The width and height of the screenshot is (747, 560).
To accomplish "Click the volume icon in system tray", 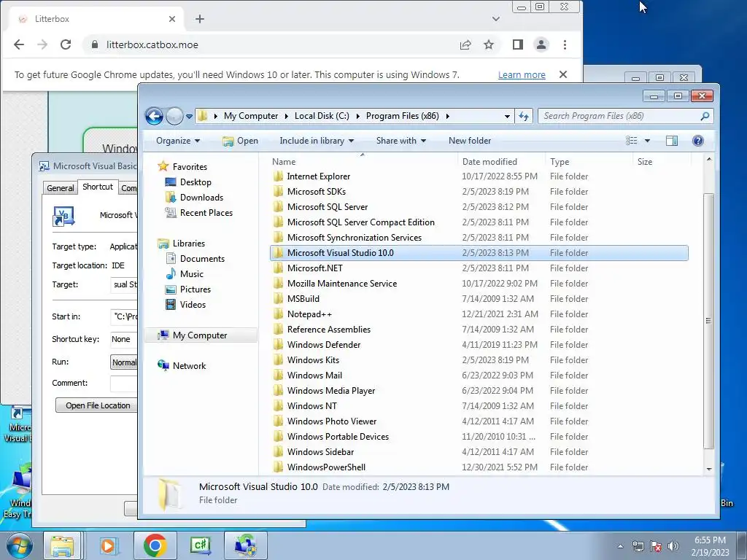I will pyautogui.click(x=673, y=545).
